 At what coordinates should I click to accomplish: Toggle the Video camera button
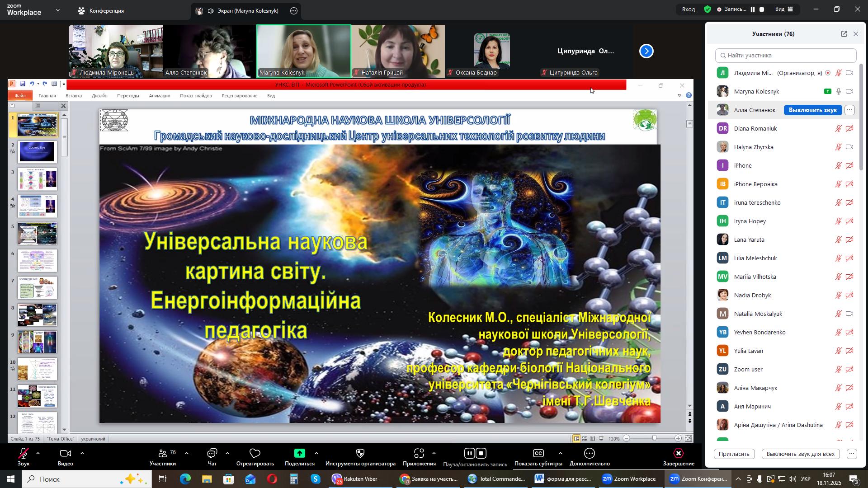pyautogui.click(x=66, y=454)
